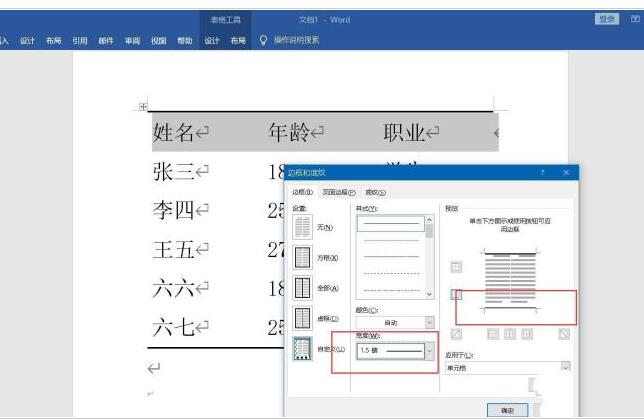The height and width of the screenshot is (420, 644).
Task: Toggle the top border button in preview
Action: coord(456,266)
